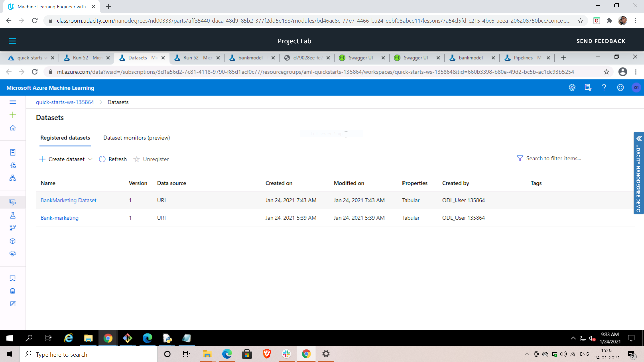Open Azure ML settings gear
Viewport: 644px width, 362px height.
[x=572, y=88]
